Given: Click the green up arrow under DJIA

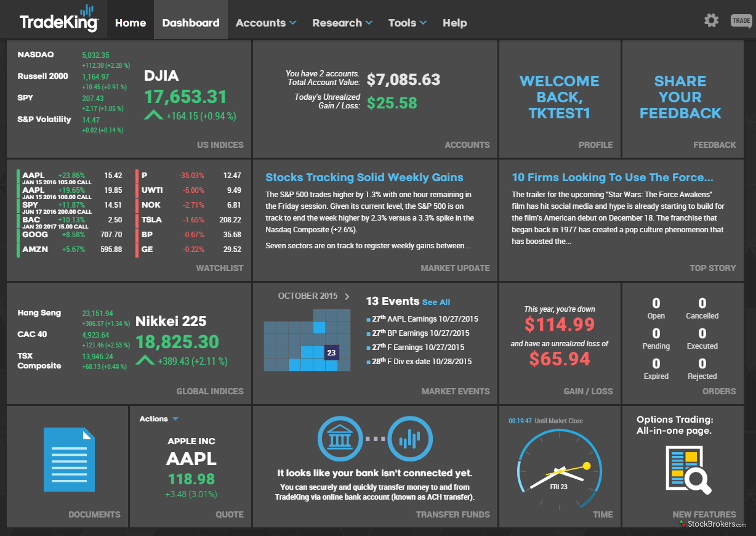Looking at the screenshot, I should 154,115.
